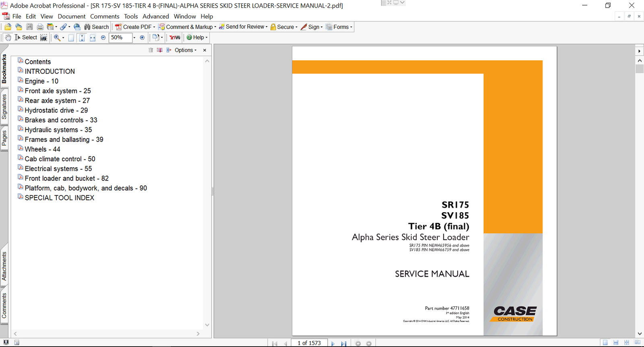Click the Fit Width icon
Screen dimensions: 644x347
click(93, 38)
